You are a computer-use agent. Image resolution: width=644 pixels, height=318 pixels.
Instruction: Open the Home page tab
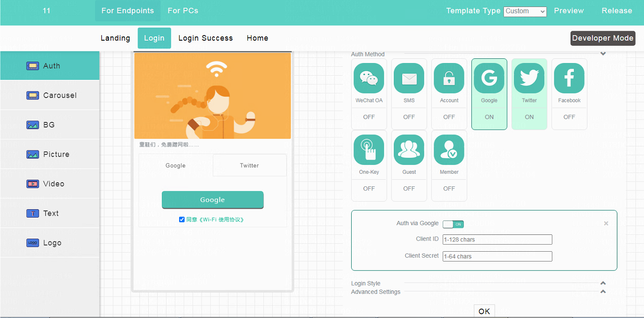[x=258, y=38]
